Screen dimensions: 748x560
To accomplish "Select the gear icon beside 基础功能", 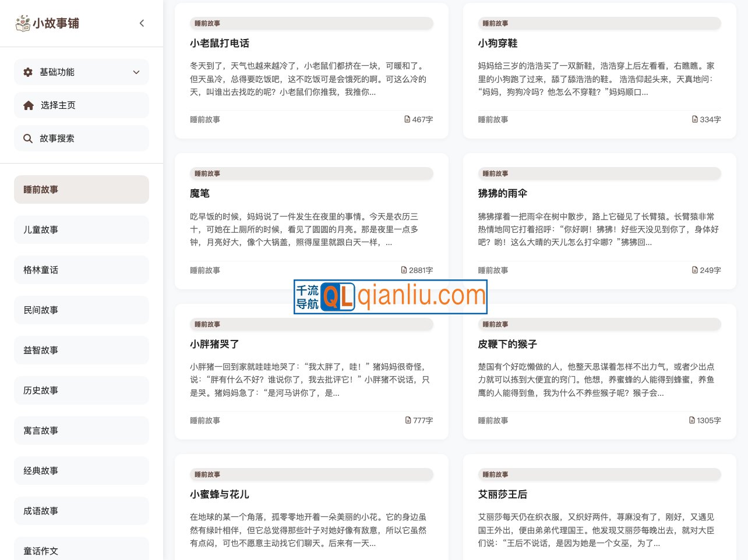I will [x=27, y=72].
